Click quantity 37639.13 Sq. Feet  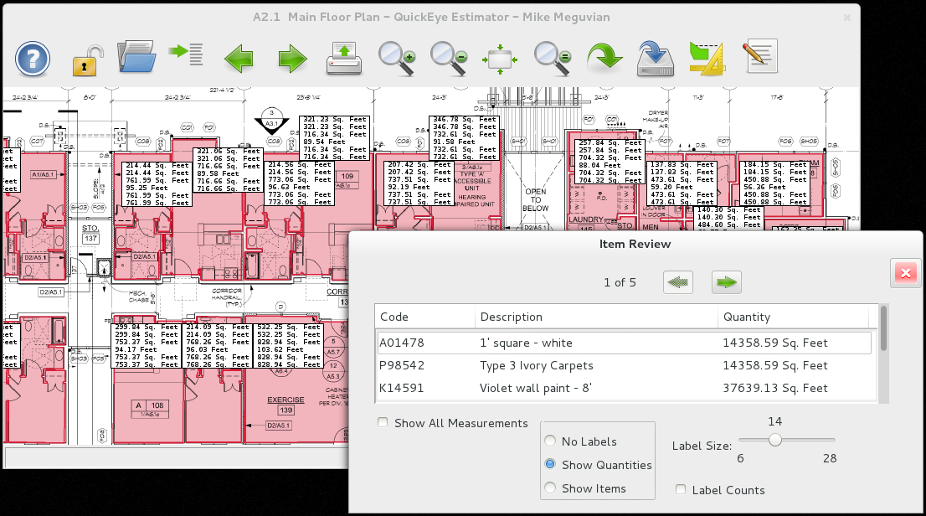775,388
